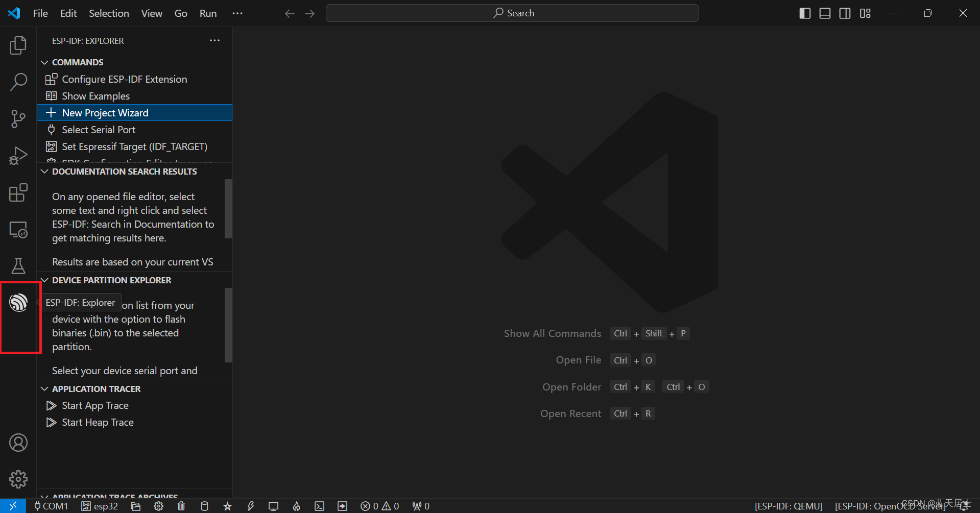980x513 pixels.
Task: Click the device partition explorer scrollbar
Action: pos(228,325)
